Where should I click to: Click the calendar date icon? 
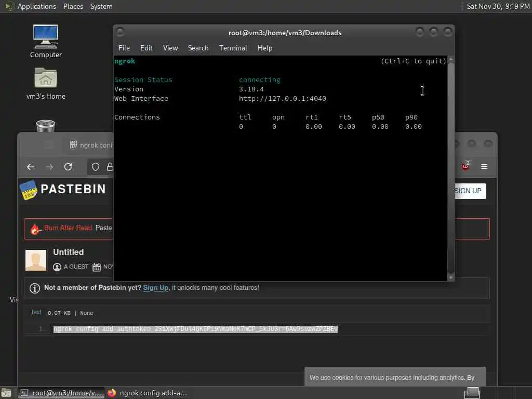(97, 267)
